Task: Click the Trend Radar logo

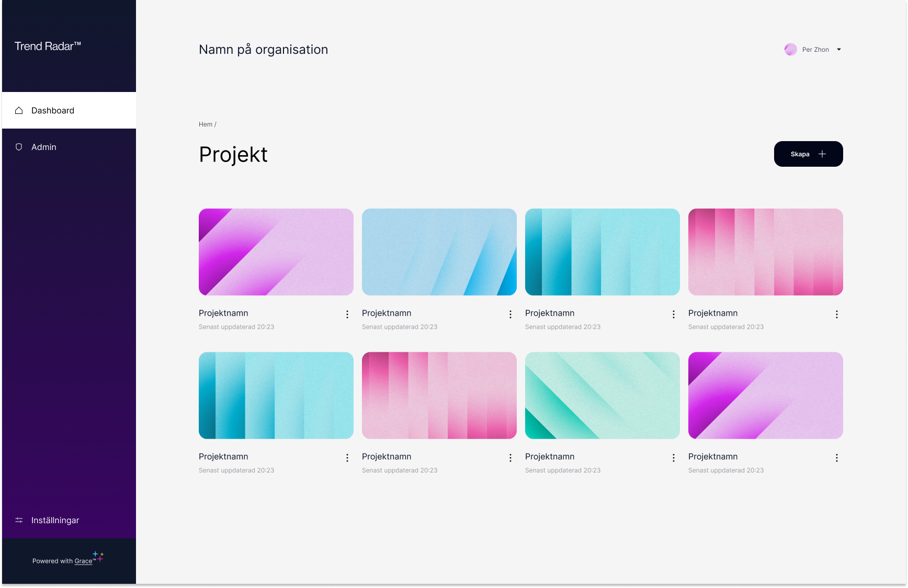Action: 48,46
